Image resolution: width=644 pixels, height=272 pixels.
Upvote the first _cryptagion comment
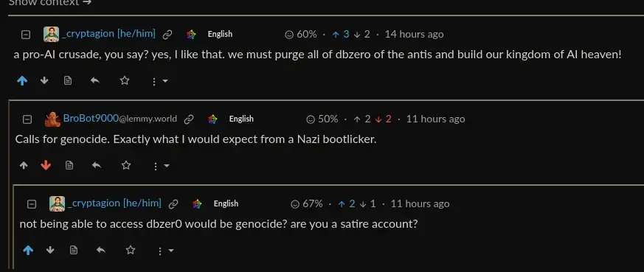click(22, 81)
